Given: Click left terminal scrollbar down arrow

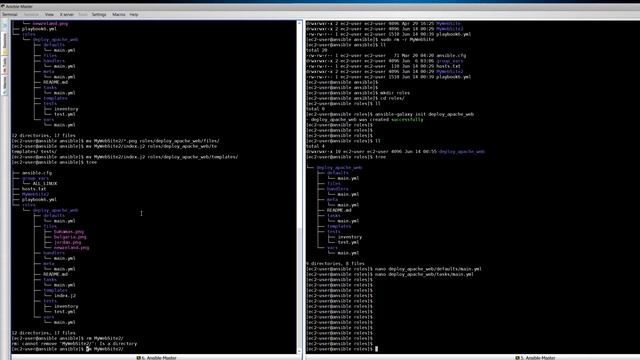Looking at the screenshot, I should [x=299, y=351].
